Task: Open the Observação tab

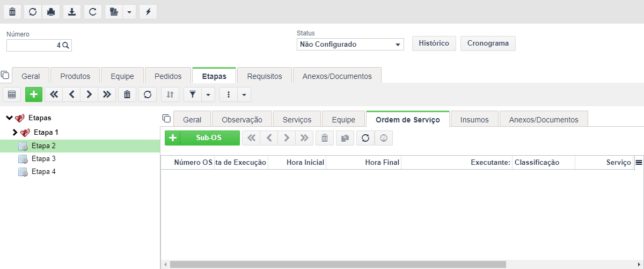Action: click(242, 119)
